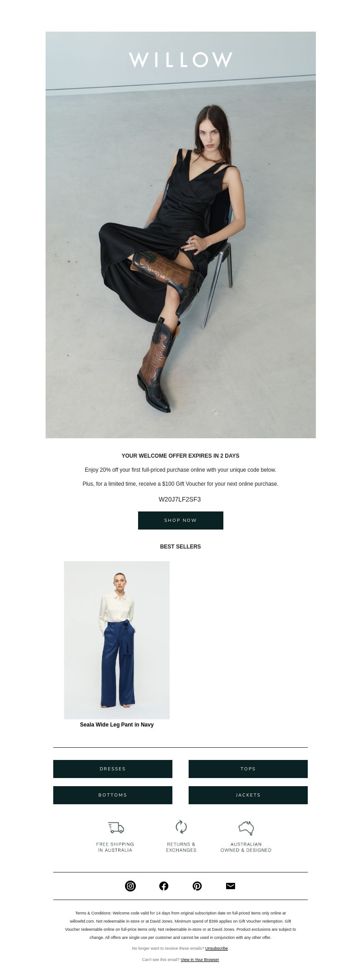Open the TOPS category
361x980 pixels.
click(x=248, y=769)
